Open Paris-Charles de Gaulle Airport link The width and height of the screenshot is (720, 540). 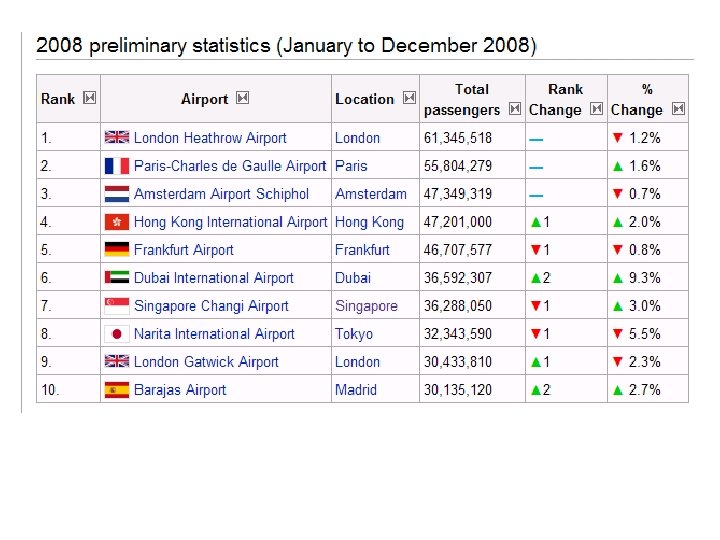[230, 166]
